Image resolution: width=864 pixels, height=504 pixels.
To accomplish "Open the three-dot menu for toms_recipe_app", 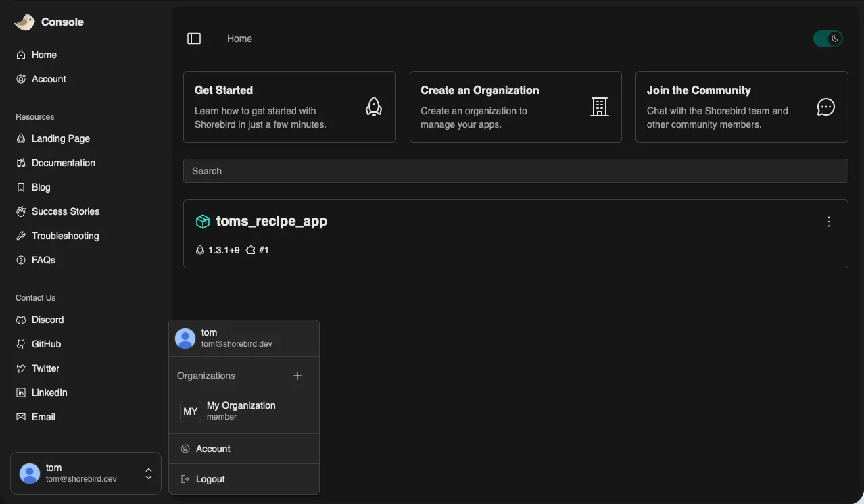I will point(829,221).
